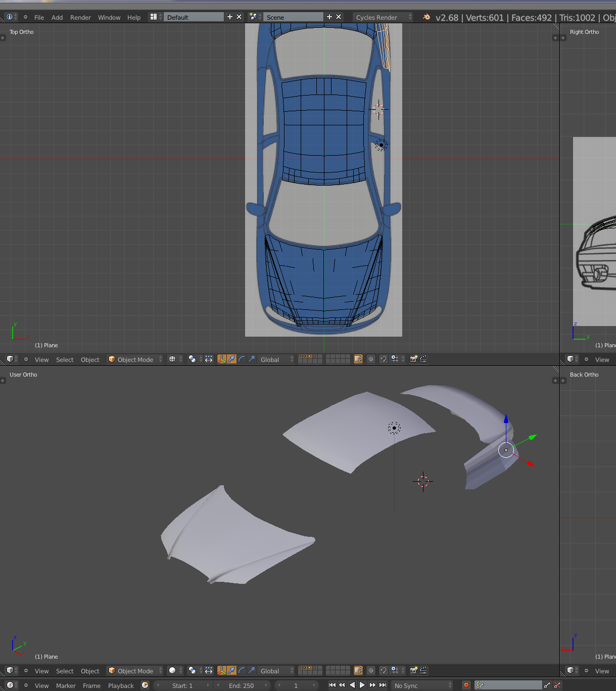The image size is (616, 691).
Task: Toggle automatic keyframe record button in timeline
Action: point(466,685)
